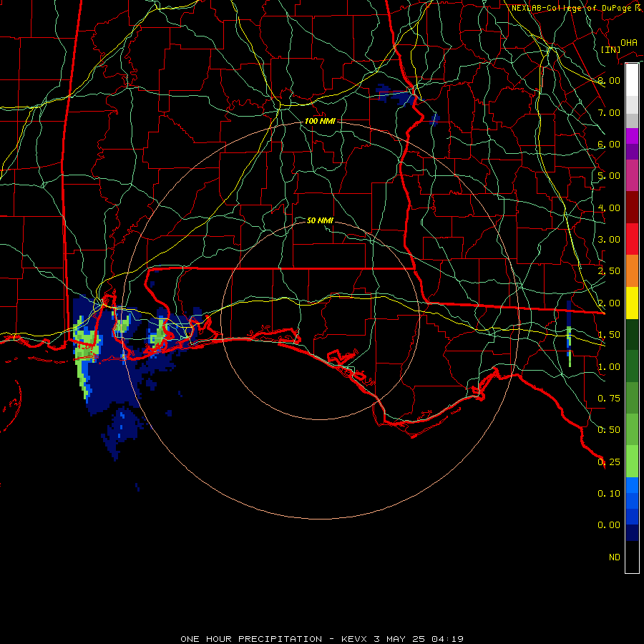Viewport: 644px width, 644px height.
Task: Pick the white swatch atop the legend
Action: click(x=632, y=79)
